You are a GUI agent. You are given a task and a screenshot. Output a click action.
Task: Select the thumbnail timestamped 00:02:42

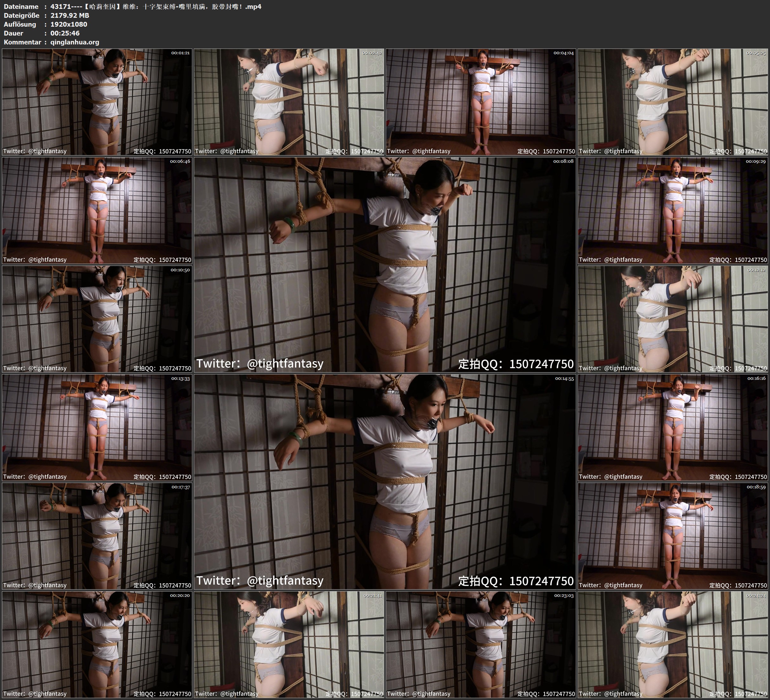point(289,102)
